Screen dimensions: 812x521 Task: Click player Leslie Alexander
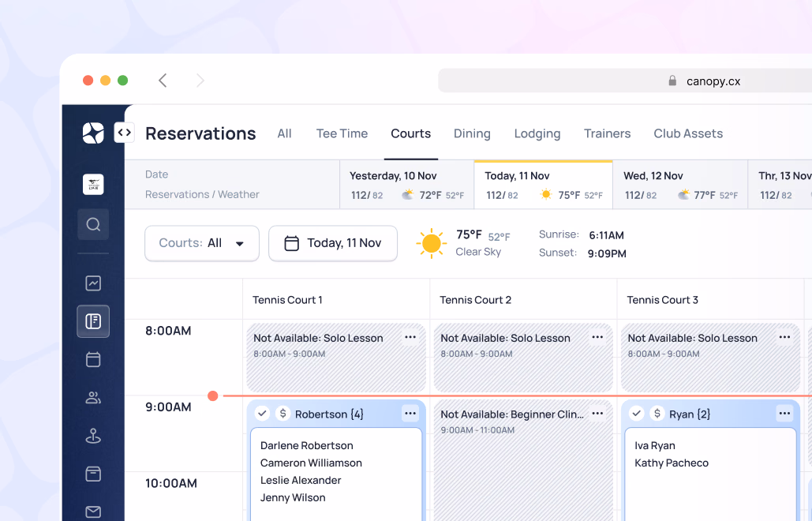click(x=301, y=480)
